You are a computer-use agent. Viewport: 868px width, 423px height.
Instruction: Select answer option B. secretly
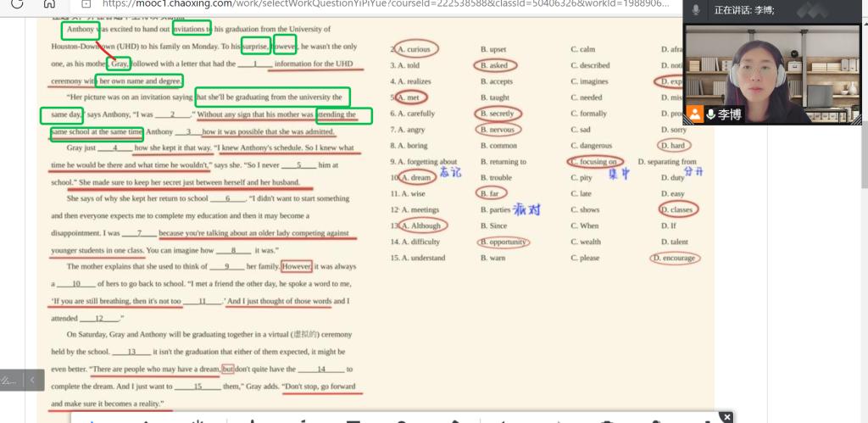(498, 114)
